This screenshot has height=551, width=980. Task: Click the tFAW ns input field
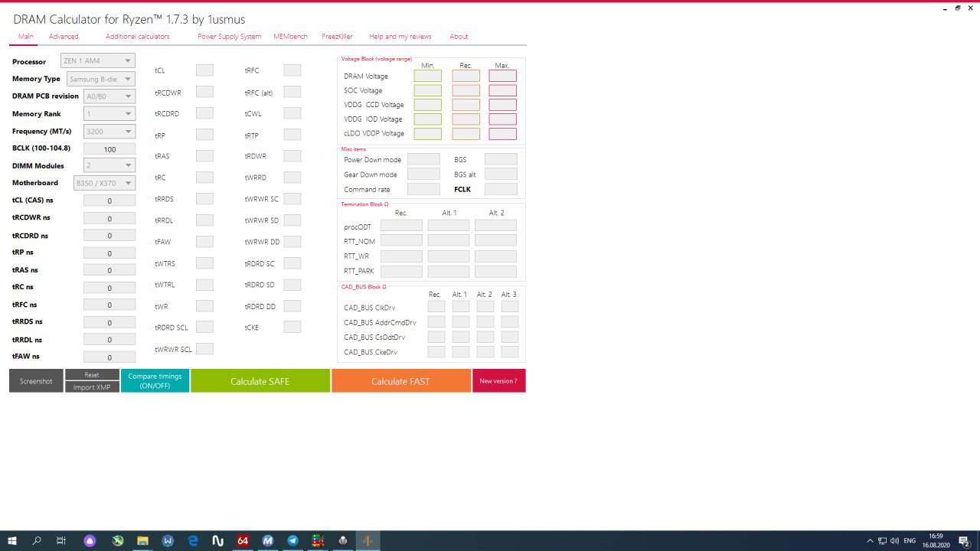[109, 357]
